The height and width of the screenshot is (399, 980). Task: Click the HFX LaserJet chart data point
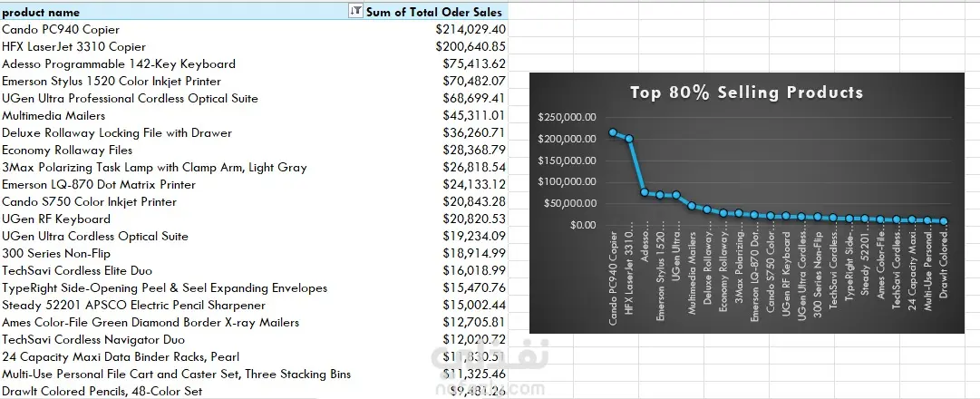[629, 138]
